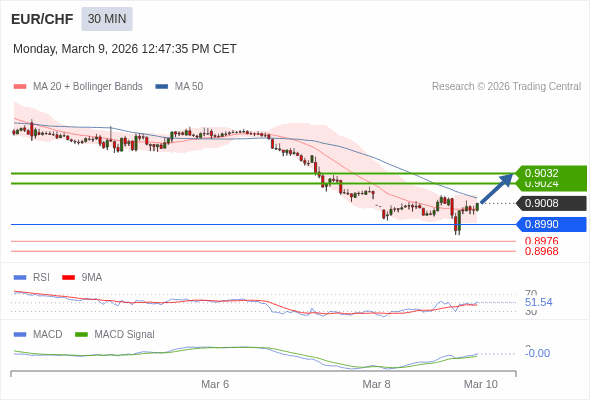Screen dimensions: 590x400
Task: Click the black 0.9008 current price label
Action: click(550, 203)
